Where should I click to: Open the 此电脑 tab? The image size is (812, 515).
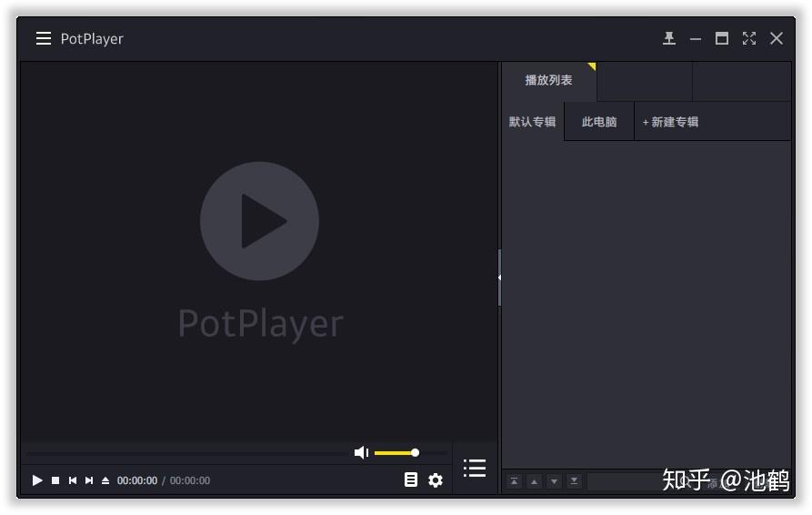[x=599, y=122]
